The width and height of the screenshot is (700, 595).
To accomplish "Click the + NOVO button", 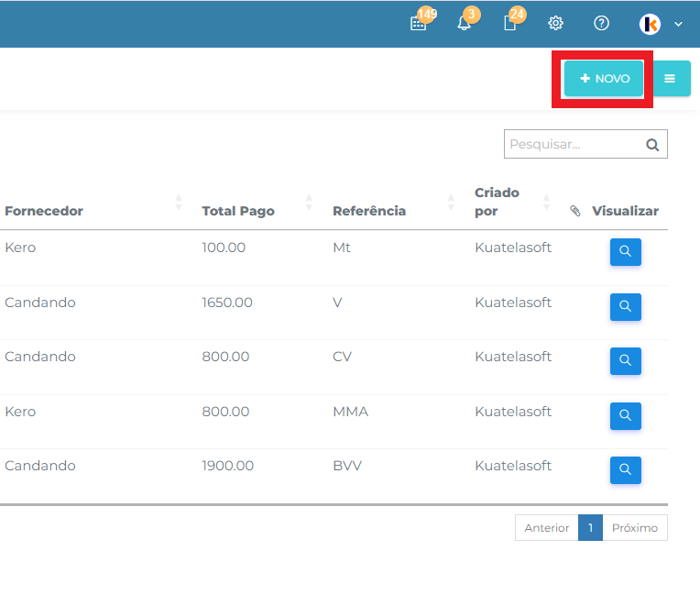I will [604, 79].
